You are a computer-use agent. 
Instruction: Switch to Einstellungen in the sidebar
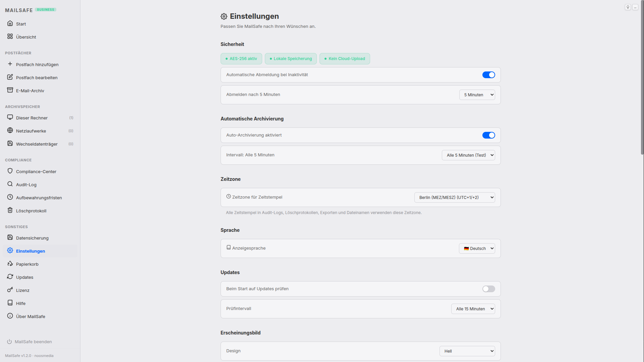(30, 251)
